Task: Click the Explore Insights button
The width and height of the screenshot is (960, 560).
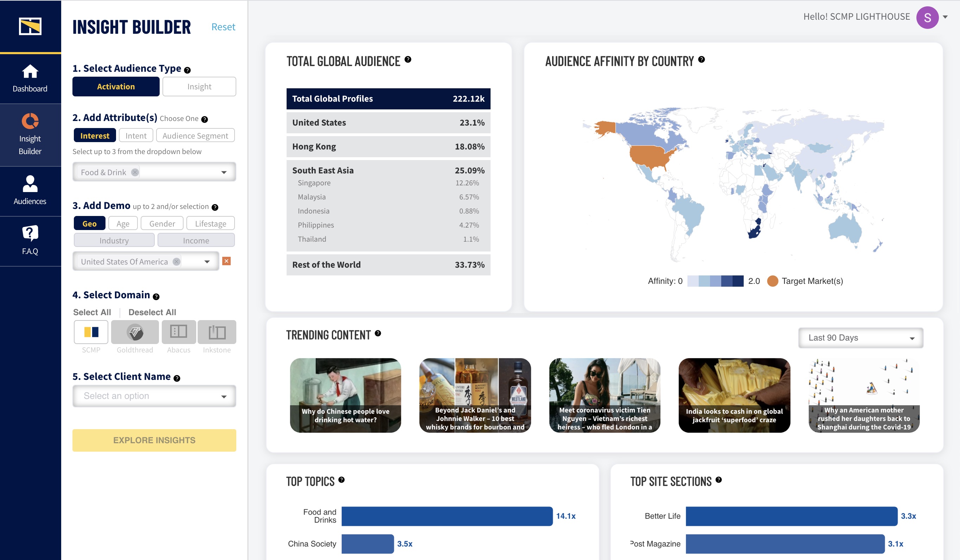Action: pos(154,440)
